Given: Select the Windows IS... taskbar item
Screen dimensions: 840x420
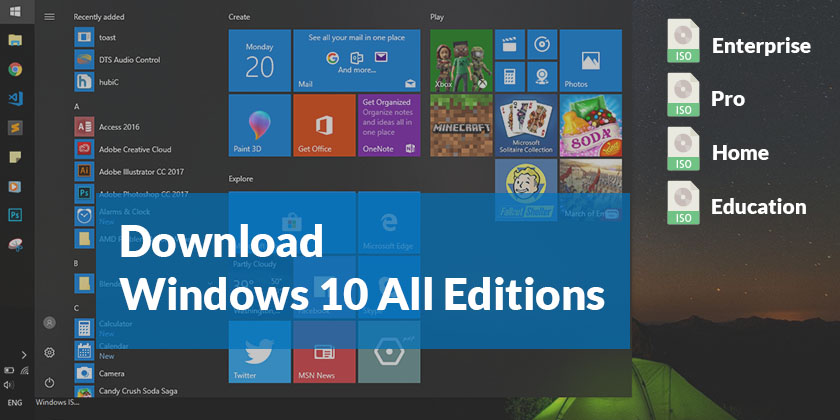Looking at the screenshot, I should point(57,402).
